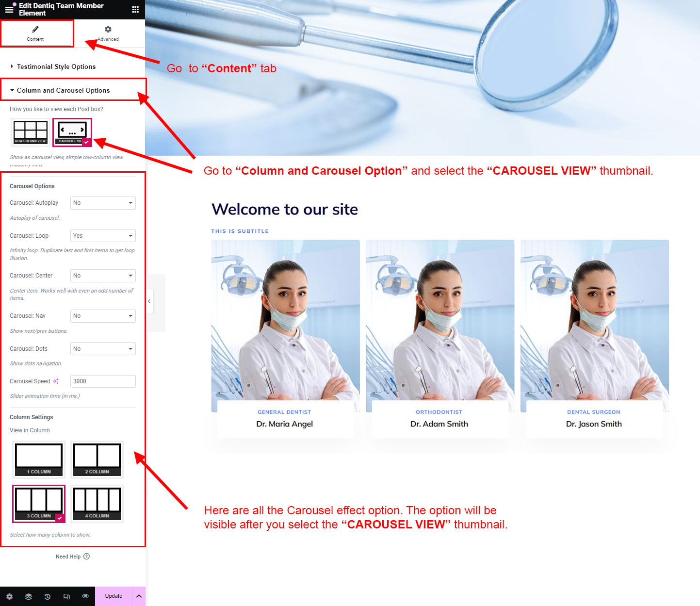Open the Carousel: Autoplay dropdown

pos(103,203)
